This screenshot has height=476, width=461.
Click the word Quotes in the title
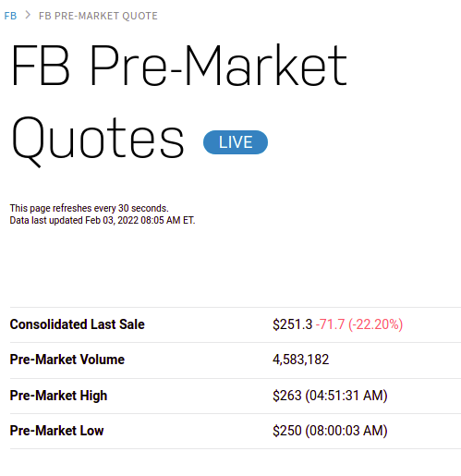tap(98, 141)
